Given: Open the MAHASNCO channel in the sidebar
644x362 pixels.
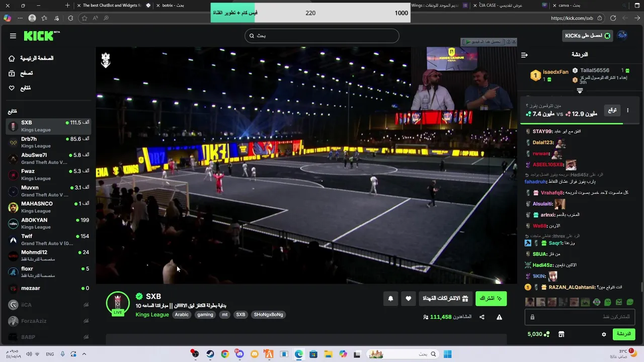Looking at the screenshot, I should point(48,207).
